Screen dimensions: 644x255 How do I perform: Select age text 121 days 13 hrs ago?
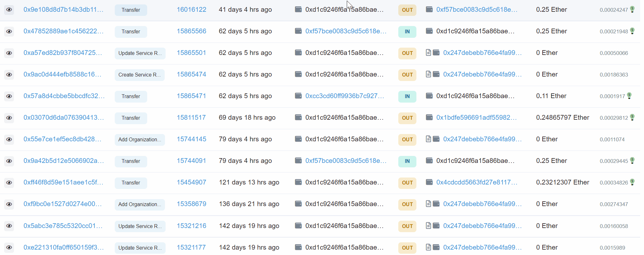coord(249,182)
